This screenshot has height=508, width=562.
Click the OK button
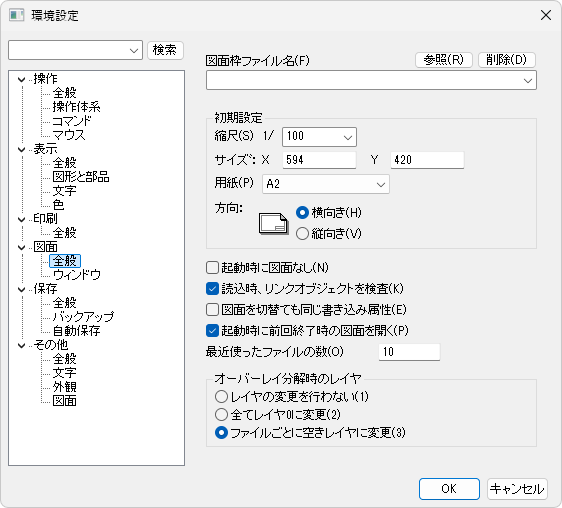click(x=449, y=489)
